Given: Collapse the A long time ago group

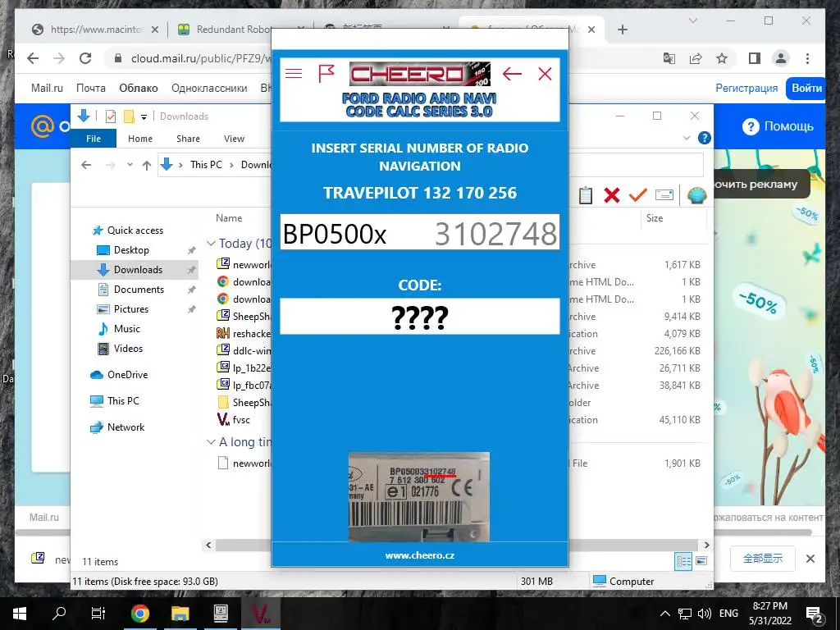Looking at the screenshot, I should pyautogui.click(x=211, y=442).
